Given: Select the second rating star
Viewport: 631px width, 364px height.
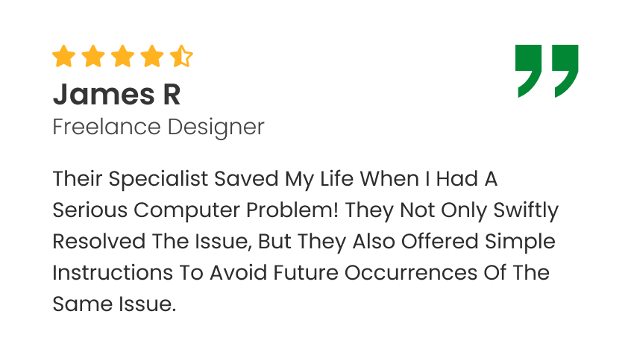Looking at the screenshot, I should [x=93, y=56].
